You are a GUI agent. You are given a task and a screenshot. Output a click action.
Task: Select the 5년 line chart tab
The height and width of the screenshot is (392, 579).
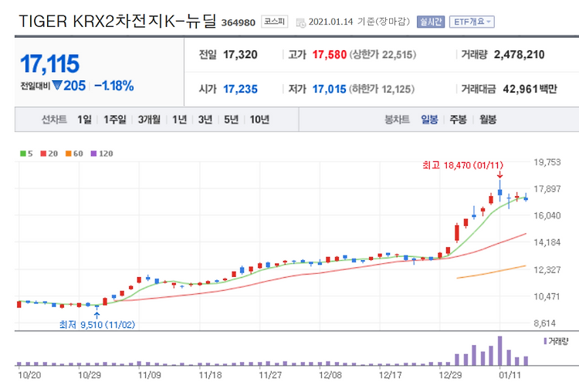[x=231, y=120]
